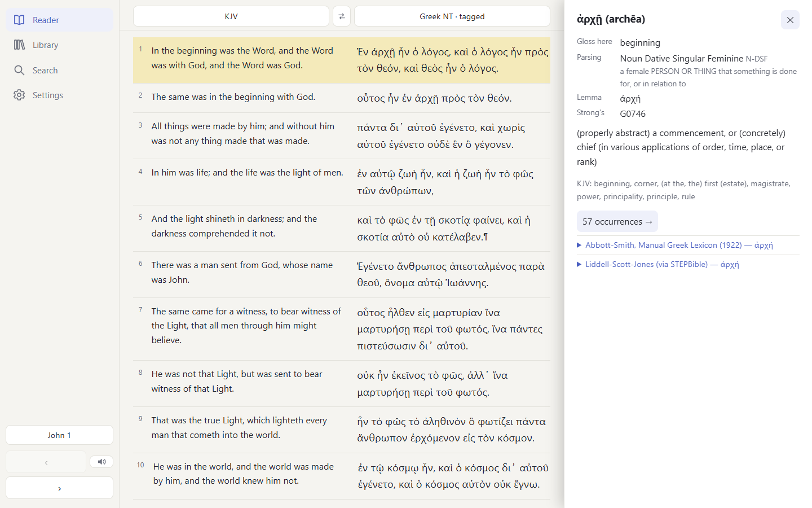The height and width of the screenshot is (508, 812).
Task: Click the lemma ἀρχή in the panel
Action: point(630,99)
